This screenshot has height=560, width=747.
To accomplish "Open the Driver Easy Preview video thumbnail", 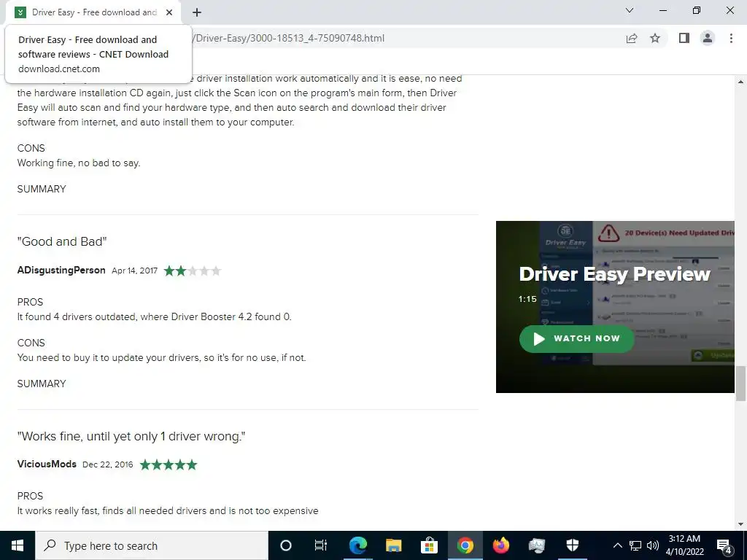I will coord(615,307).
